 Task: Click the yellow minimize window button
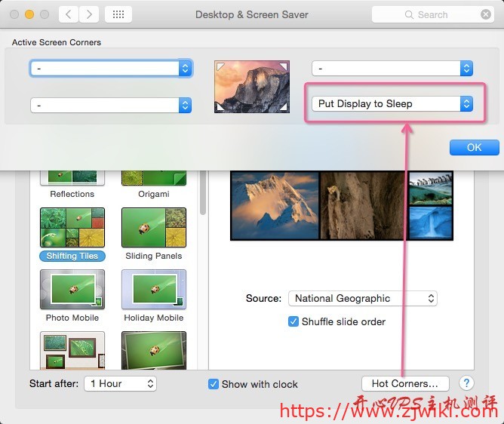pyautogui.click(x=29, y=14)
